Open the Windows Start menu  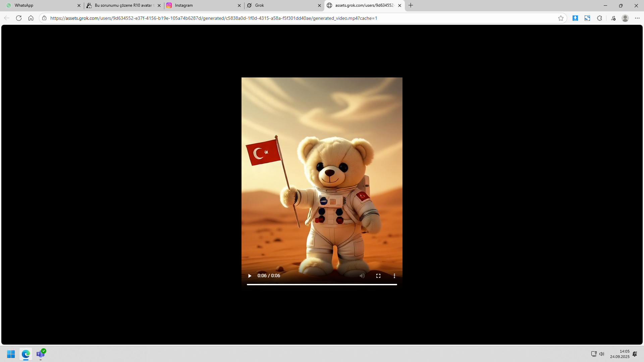tap(11, 354)
